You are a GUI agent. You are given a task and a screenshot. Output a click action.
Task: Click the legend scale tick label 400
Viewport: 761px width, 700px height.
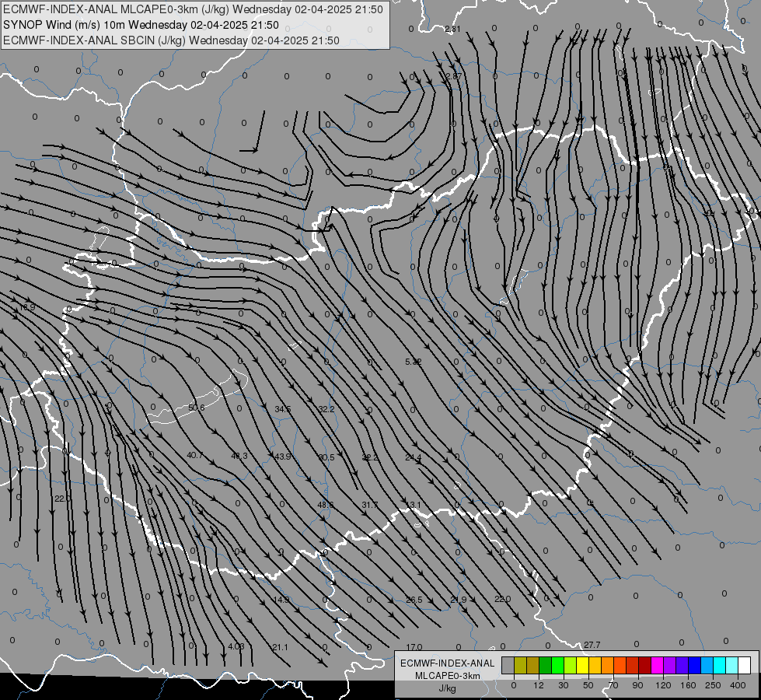click(x=738, y=685)
